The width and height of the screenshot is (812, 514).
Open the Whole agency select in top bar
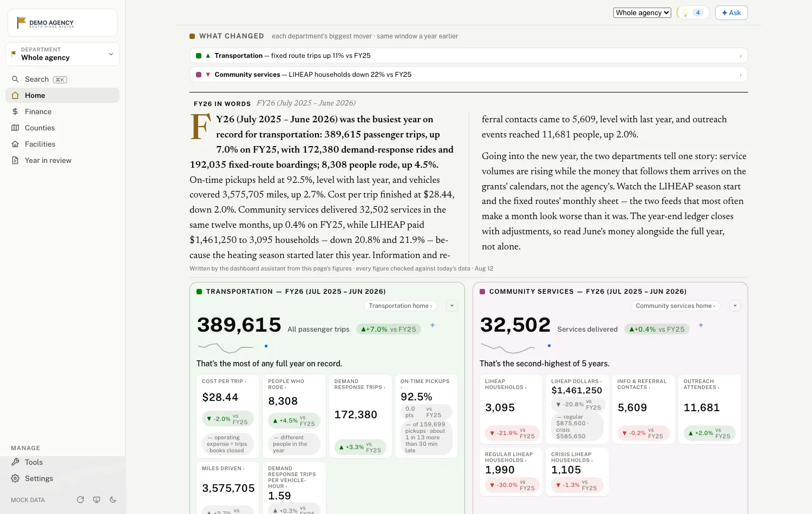643,12
